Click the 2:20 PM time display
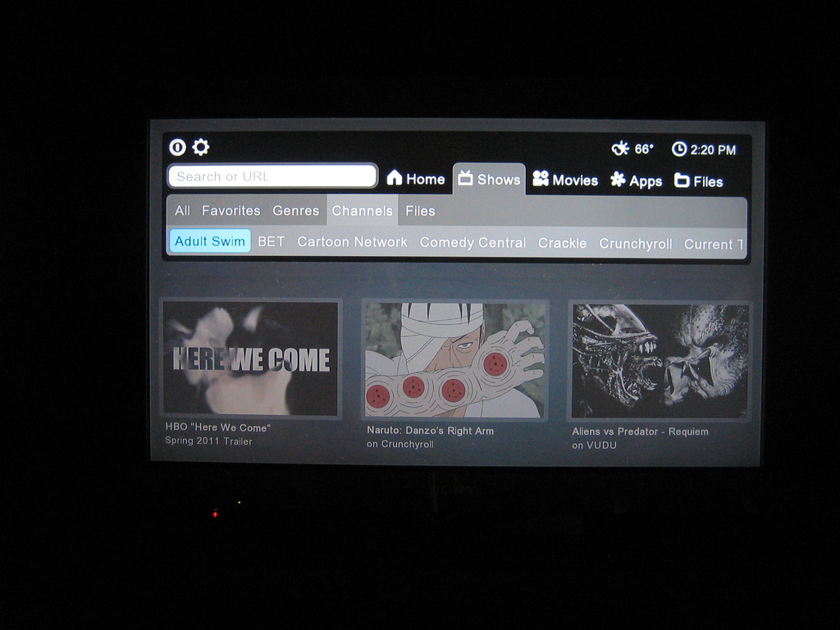 (x=713, y=150)
